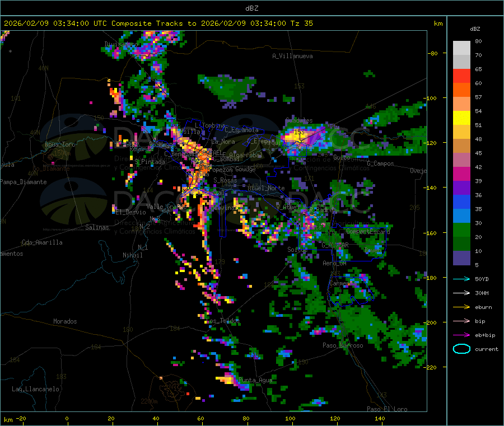The image size is (504, 426).
Task: Click the 'Carmensa' map label
Action: point(343,283)
